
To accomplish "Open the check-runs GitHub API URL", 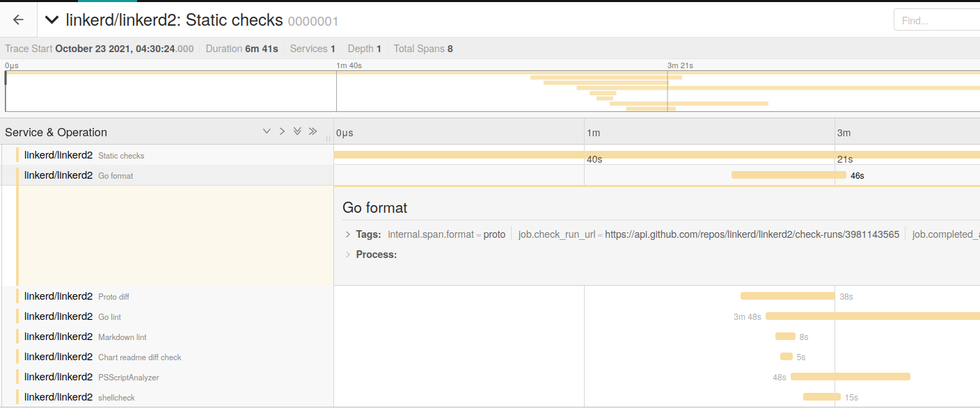I will pyautogui.click(x=752, y=234).
